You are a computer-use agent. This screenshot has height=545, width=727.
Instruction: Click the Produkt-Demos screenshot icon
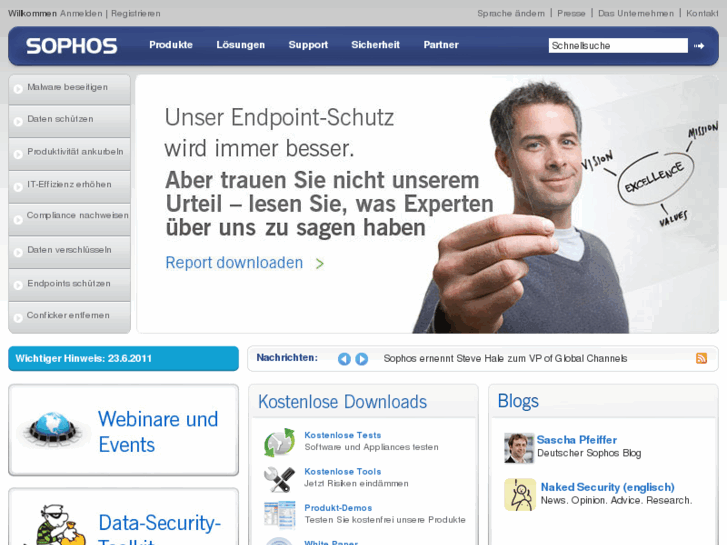click(x=279, y=514)
